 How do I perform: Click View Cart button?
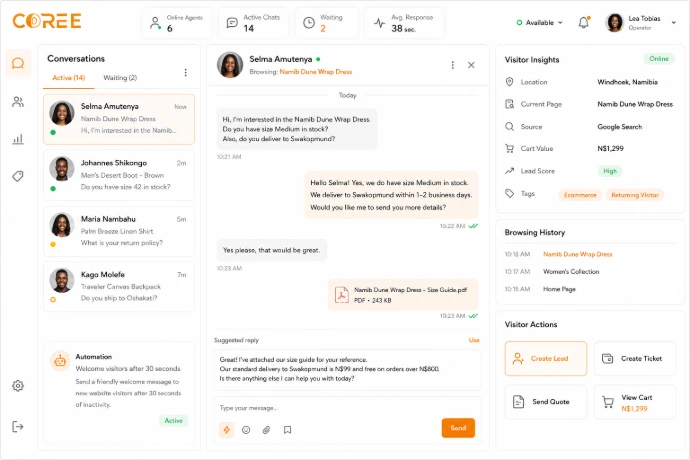(x=635, y=402)
